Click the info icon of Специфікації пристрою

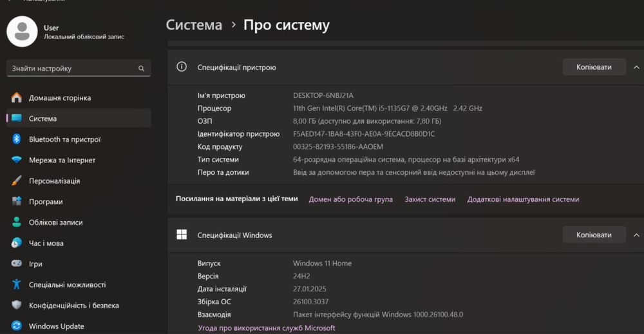coord(182,66)
